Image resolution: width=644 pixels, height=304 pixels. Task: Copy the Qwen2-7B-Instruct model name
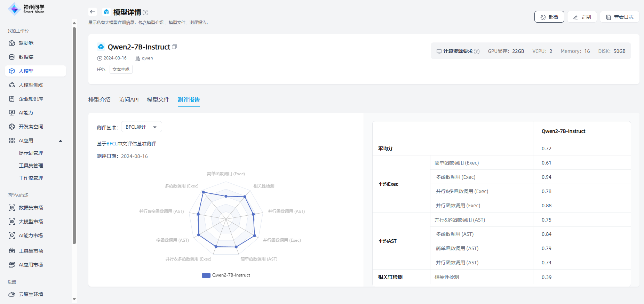click(175, 47)
